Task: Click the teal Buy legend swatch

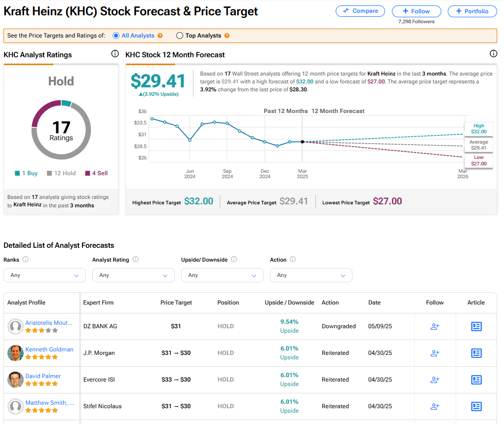Action: [17, 173]
